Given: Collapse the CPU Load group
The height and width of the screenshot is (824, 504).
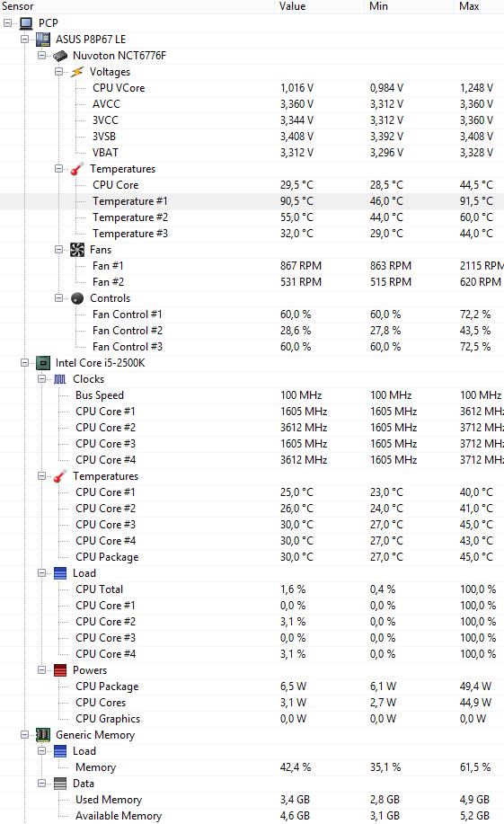Looking at the screenshot, I should click(x=41, y=573).
